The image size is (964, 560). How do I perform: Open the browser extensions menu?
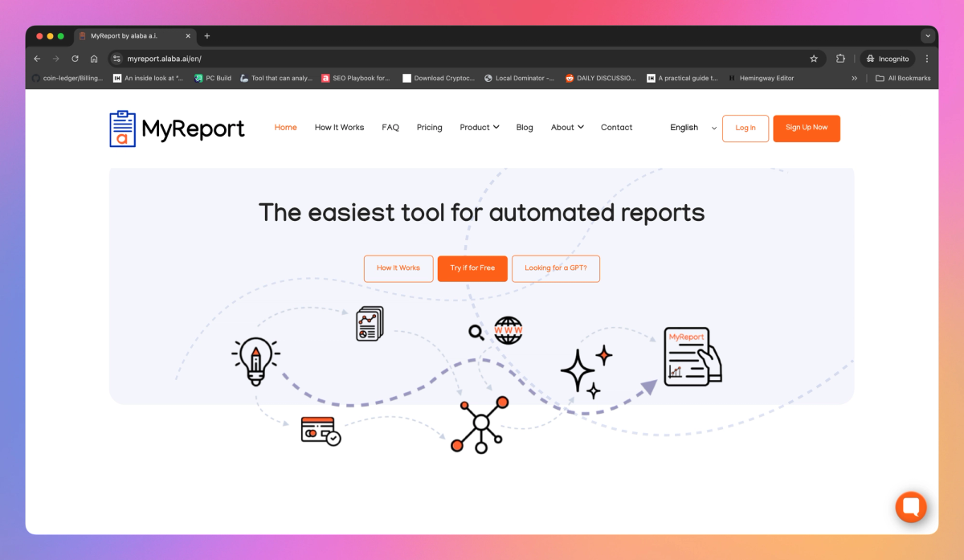pyautogui.click(x=840, y=59)
